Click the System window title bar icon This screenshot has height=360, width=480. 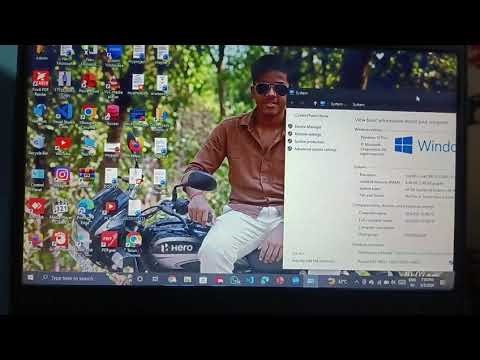coord(292,93)
